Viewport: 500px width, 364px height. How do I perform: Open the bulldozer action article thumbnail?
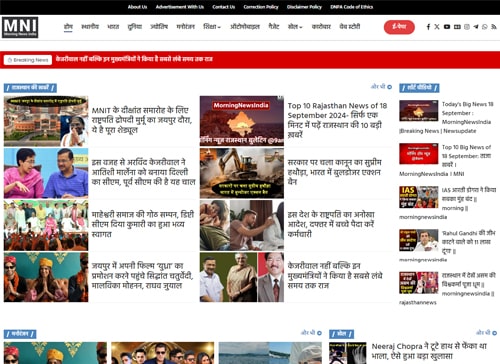pos(242,173)
